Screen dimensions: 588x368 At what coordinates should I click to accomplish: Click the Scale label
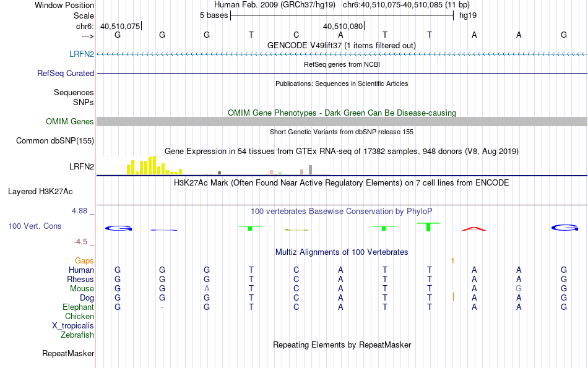point(84,15)
